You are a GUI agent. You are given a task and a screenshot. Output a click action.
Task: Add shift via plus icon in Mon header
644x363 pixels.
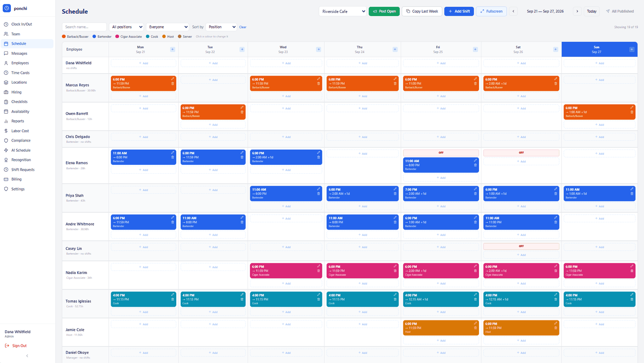click(173, 49)
